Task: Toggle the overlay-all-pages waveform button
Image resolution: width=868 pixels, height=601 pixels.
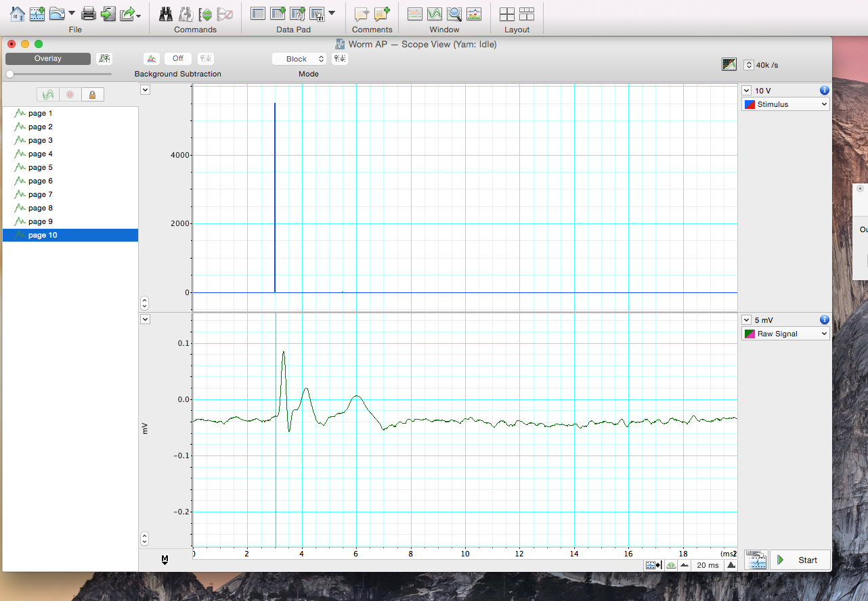Action: (x=47, y=95)
